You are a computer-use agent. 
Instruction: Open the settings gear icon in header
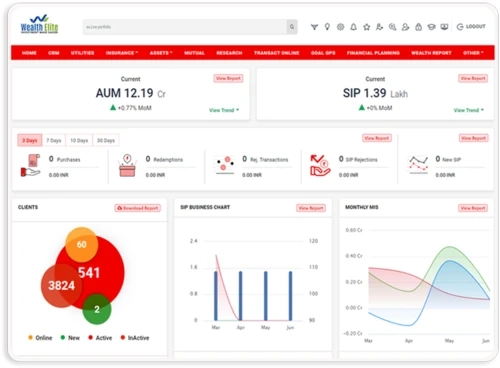(x=340, y=27)
